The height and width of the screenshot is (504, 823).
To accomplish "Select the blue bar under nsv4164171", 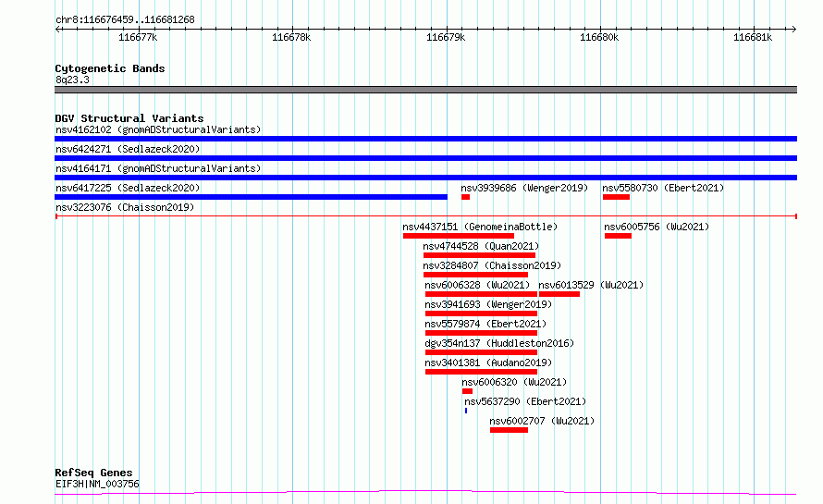I will (x=425, y=178).
